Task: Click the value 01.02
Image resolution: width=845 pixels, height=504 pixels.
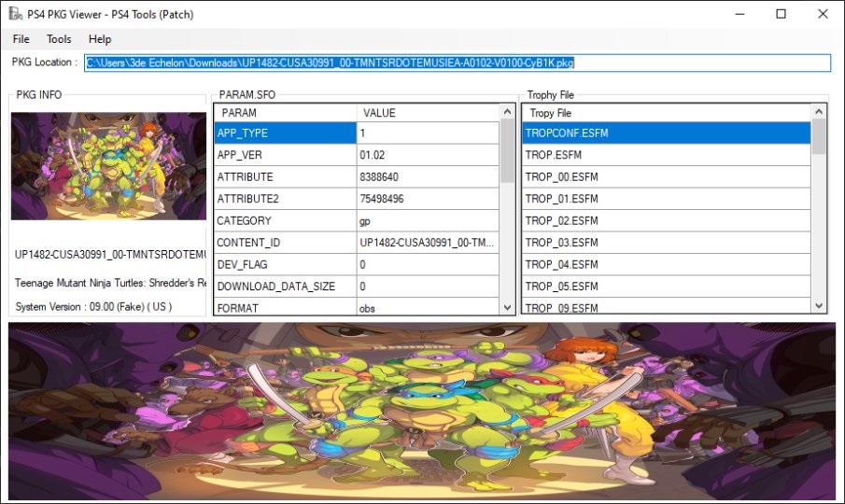Action: (428, 155)
